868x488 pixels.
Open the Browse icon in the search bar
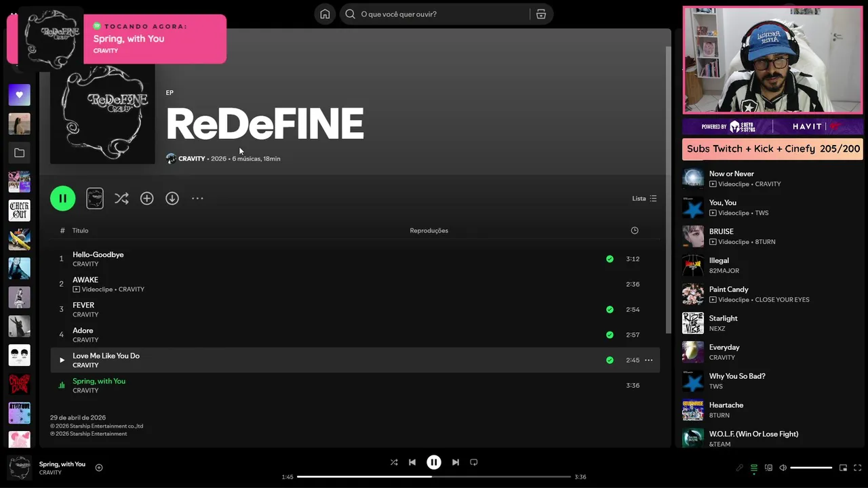click(541, 14)
